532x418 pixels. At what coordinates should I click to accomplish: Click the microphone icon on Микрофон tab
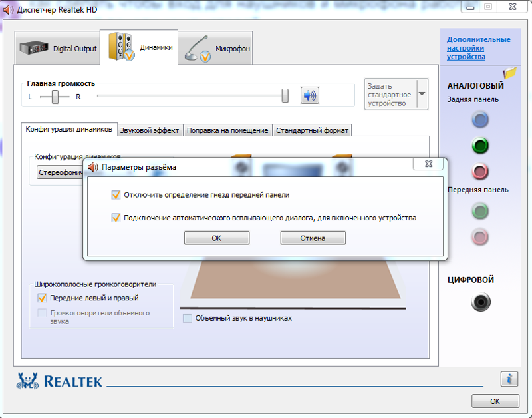198,49
